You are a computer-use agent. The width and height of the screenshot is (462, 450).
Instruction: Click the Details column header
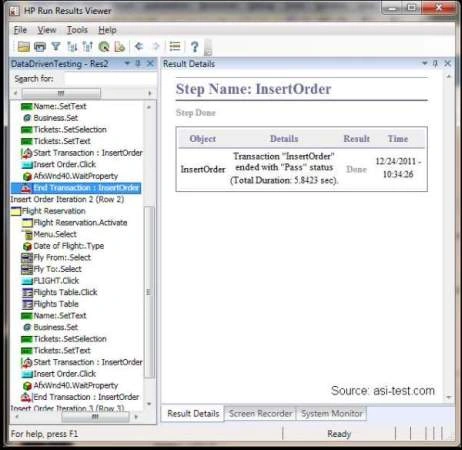pos(284,139)
